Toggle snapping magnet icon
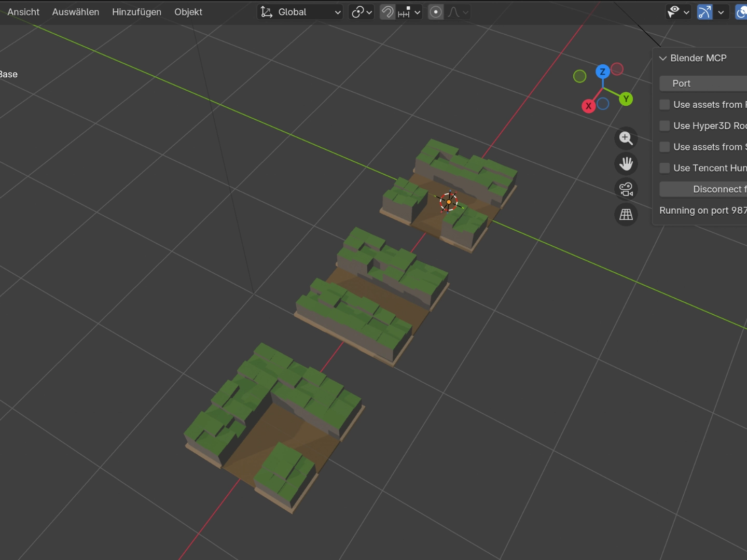The width and height of the screenshot is (747, 560). pyautogui.click(x=388, y=12)
